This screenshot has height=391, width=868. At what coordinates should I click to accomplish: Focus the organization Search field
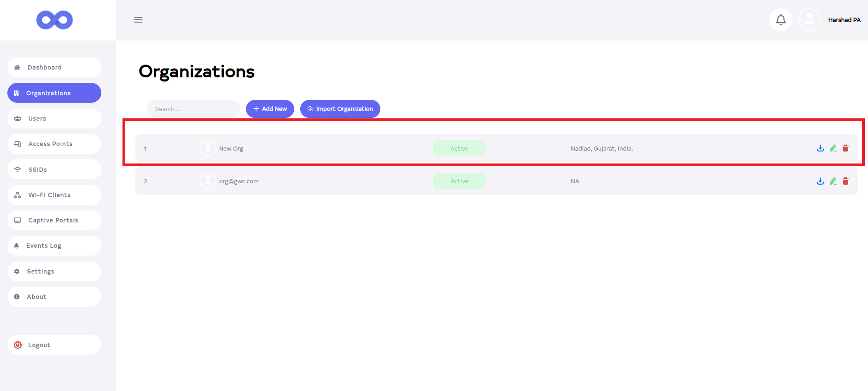193,109
